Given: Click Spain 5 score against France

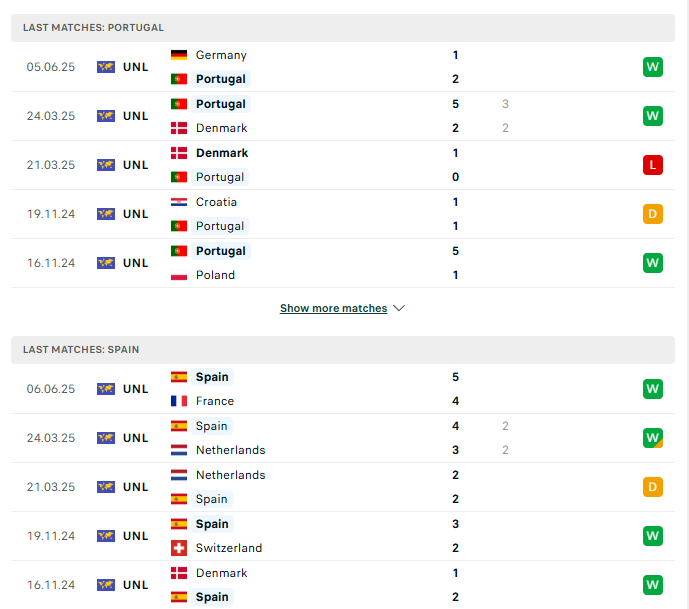Looking at the screenshot, I should pyautogui.click(x=455, y=377).
